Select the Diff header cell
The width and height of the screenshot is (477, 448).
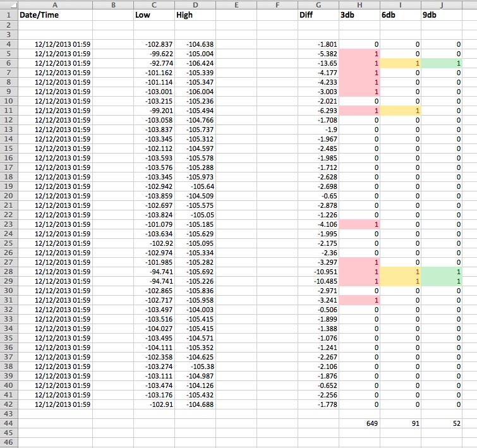pos(318,15)
